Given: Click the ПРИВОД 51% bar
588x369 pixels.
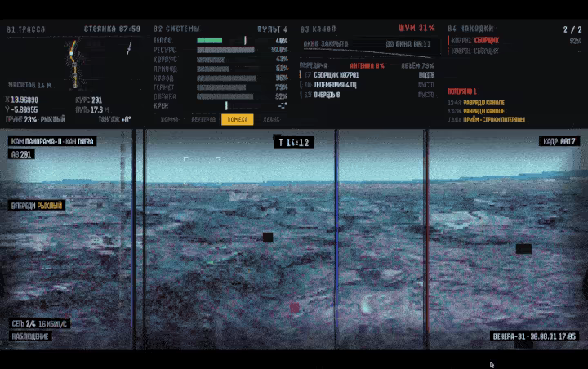Looking at the screenshot, I should tap(213, 69).
